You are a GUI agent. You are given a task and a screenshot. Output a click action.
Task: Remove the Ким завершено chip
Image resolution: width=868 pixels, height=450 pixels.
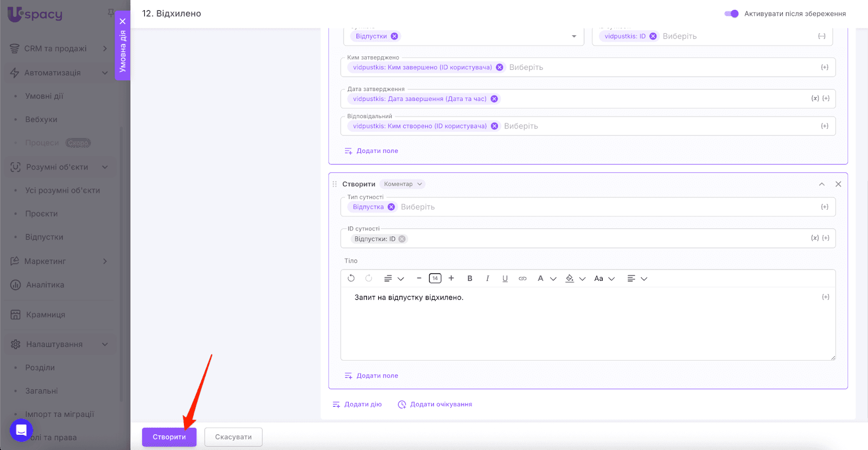coord(500,67)
